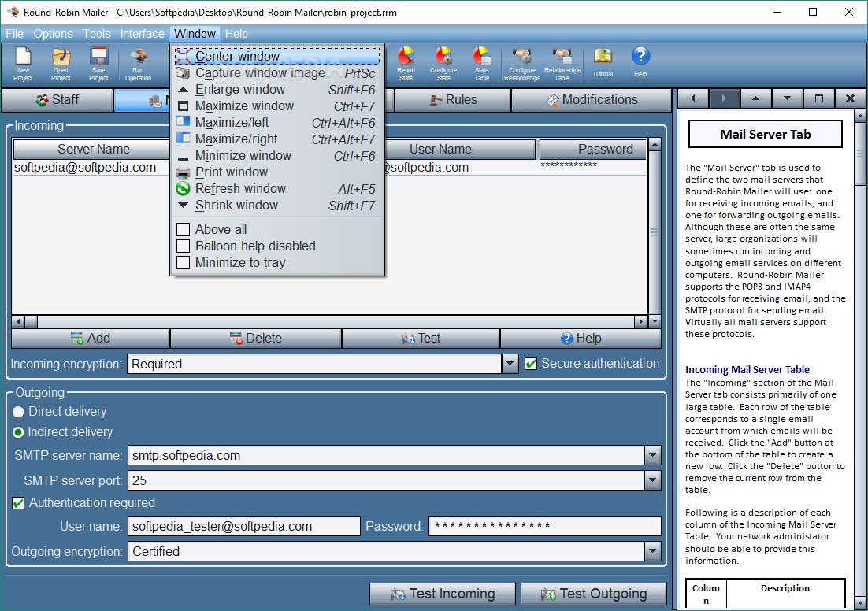Expand SMTP server name dropdown arrow

[653, 455]
